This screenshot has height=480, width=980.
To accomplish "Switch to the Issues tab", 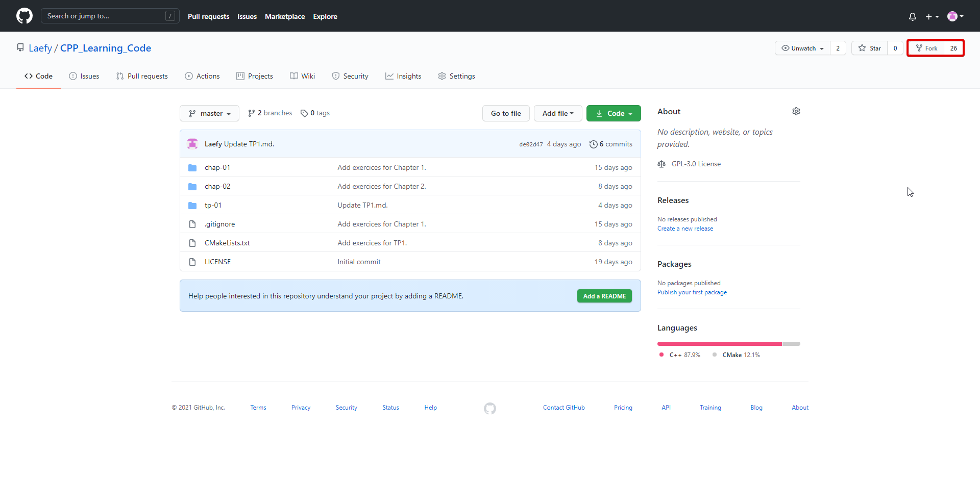I will point(84,76).
